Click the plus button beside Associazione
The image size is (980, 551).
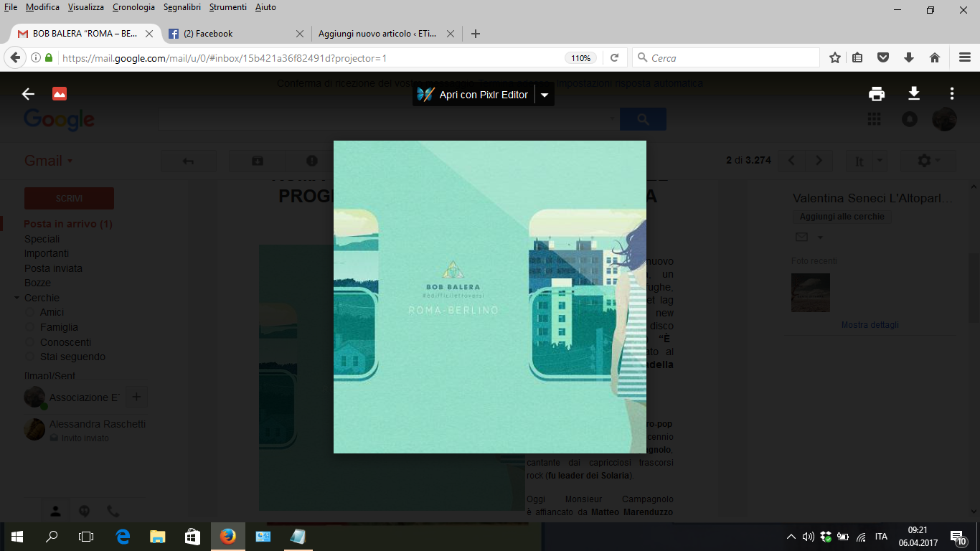point(136,397)
